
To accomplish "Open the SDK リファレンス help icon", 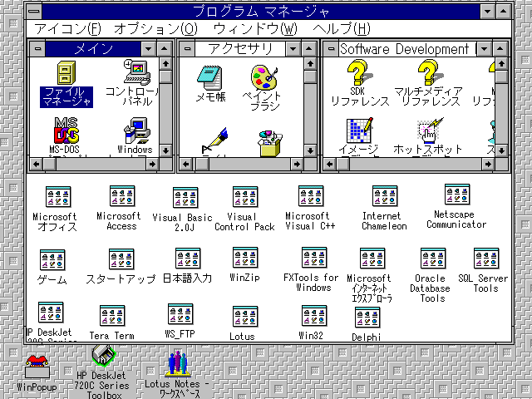I will pos(359,76).
